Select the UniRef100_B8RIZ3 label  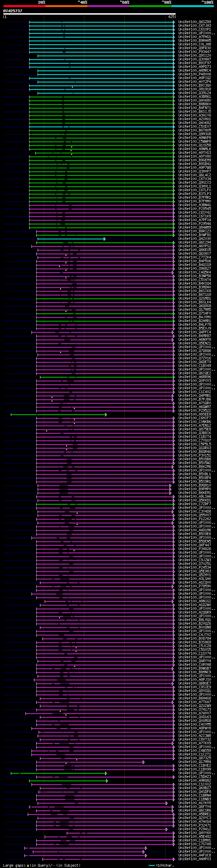[x=195, y=231]
